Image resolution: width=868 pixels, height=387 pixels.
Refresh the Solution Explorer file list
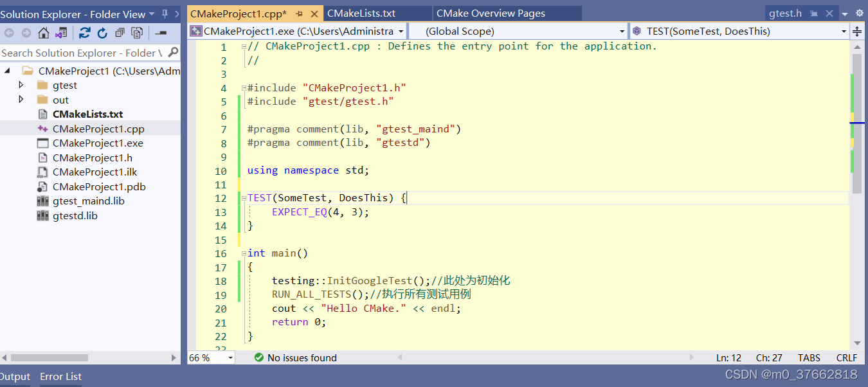[102, 33]
